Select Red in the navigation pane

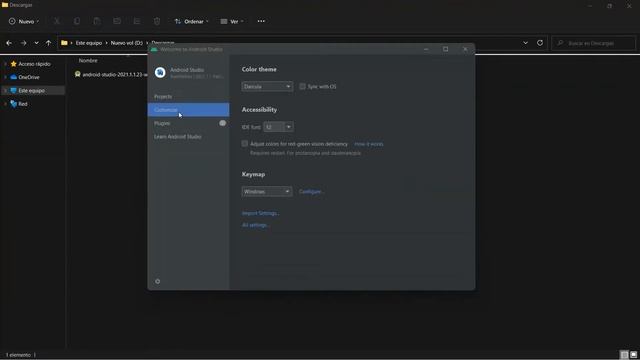19,104
